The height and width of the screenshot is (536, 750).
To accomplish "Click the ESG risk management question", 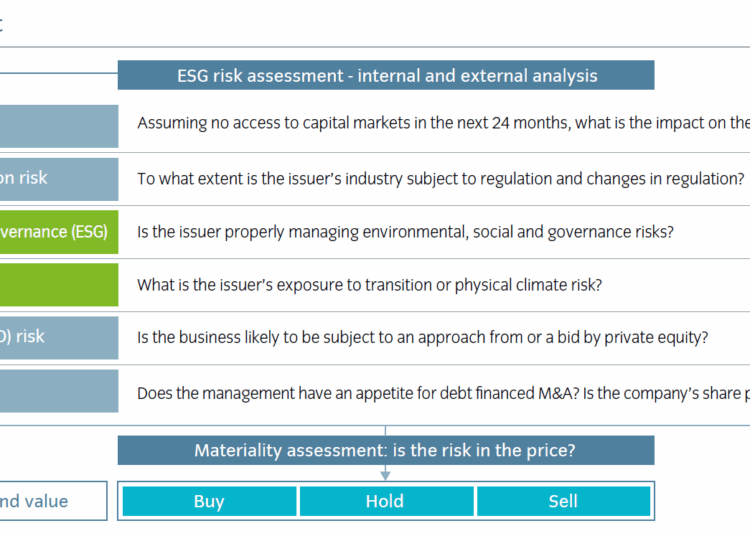I will point(405,231).
